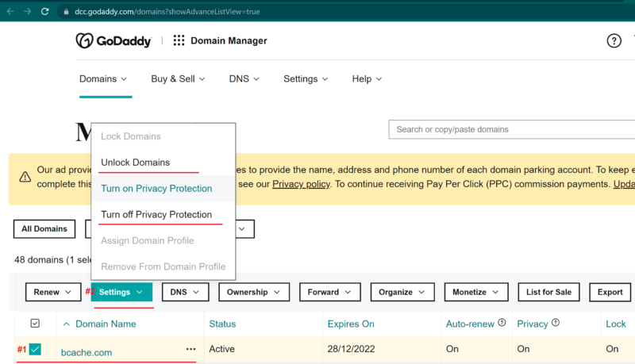
Task: Click the GoDaddy logo
Action: click(114, 40)
